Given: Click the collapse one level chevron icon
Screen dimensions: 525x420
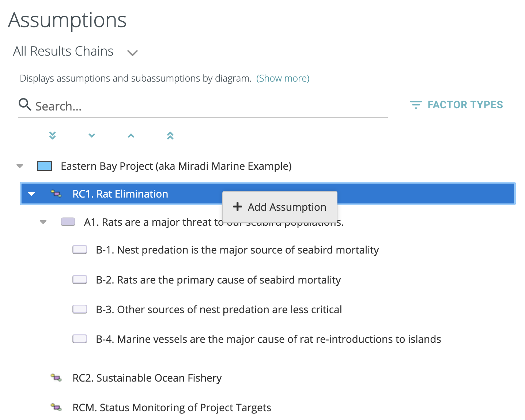Looking at the screenshot, I should [x=131, y=136].
